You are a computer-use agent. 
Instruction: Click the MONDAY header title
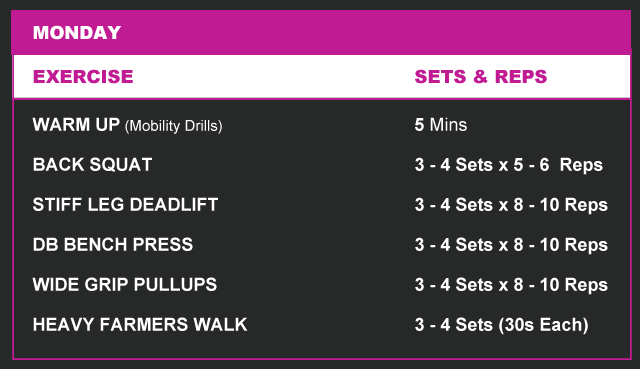[77, 33]
